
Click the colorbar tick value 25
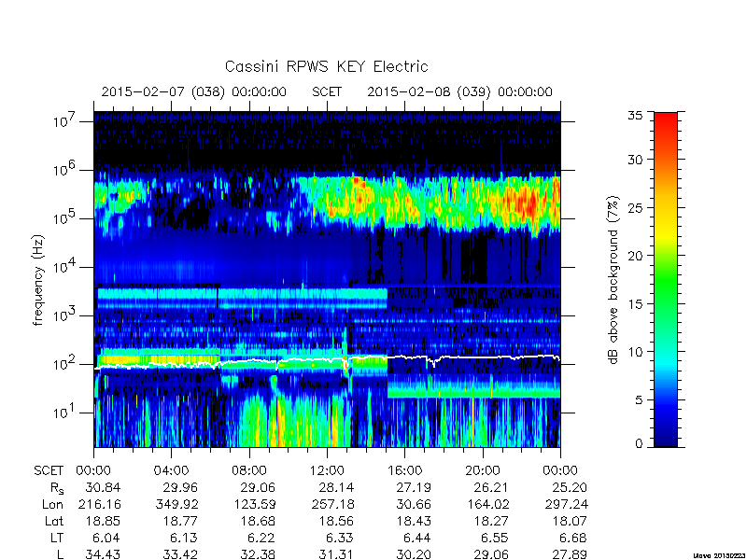(x=636, y=207)
